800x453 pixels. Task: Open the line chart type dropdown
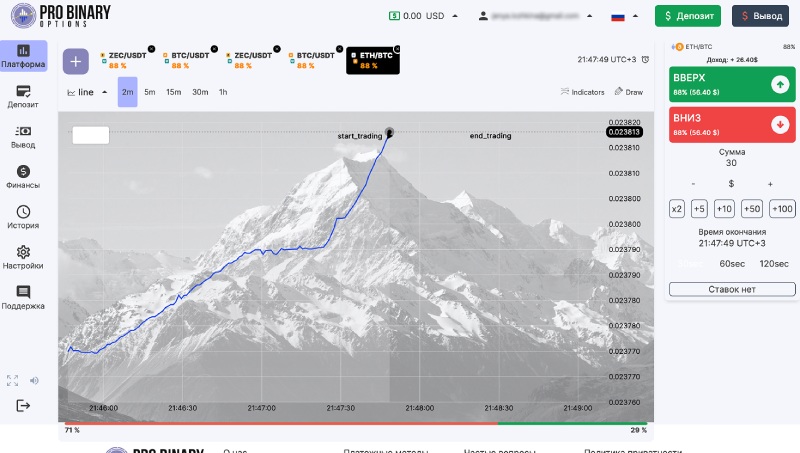pyautogui.click(x=87, y=92)
